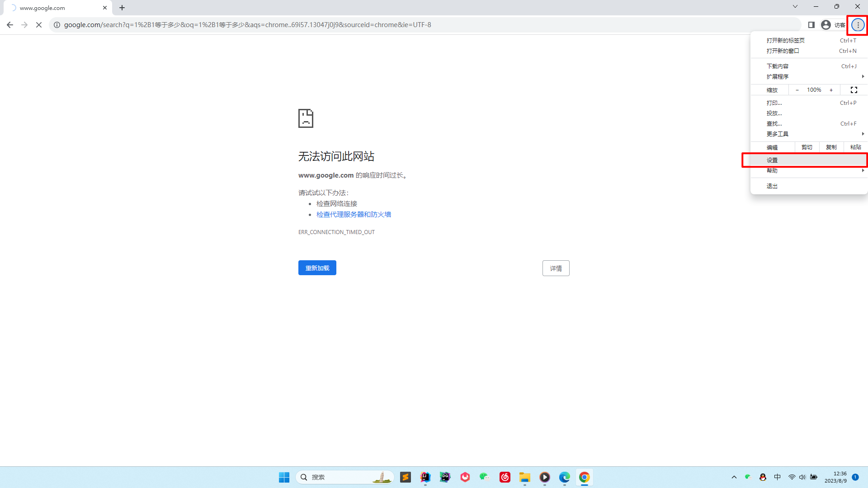Open the volume speaker tray icon
This screenshot has width=868, height=488.
[x=802, y=477]
